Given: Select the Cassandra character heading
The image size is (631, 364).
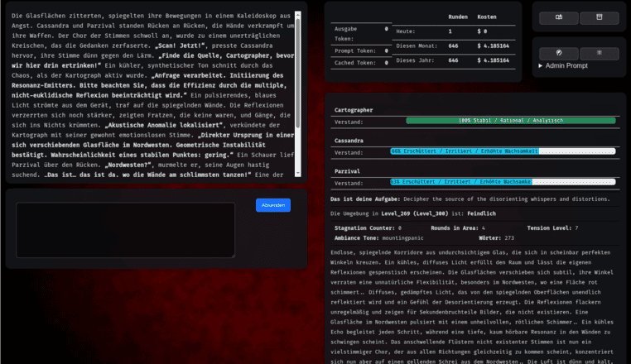Looking at the screenshot, I should click(x=349, y=141).
